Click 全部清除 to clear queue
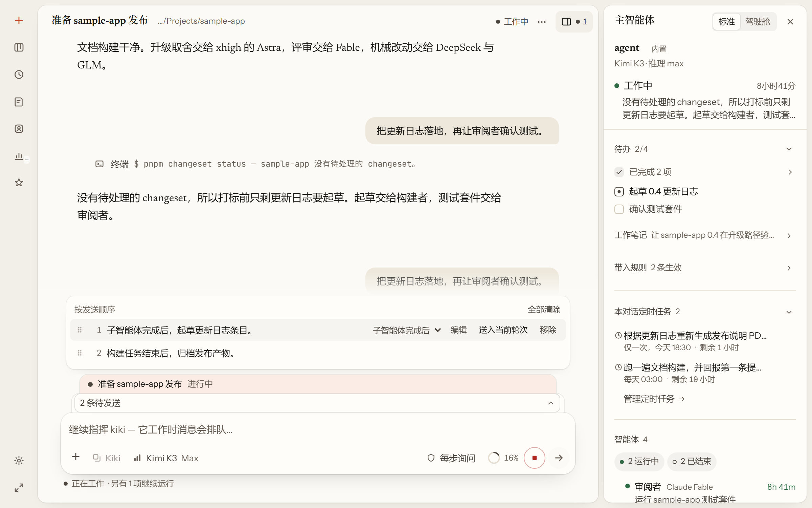The width and height of the screenshot is (812, 508). 544,309
